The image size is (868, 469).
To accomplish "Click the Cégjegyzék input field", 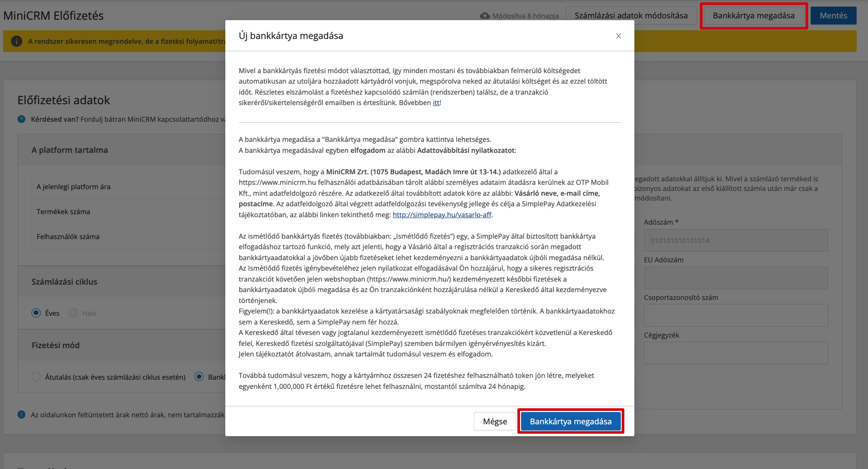I will (x=736, y=353).
